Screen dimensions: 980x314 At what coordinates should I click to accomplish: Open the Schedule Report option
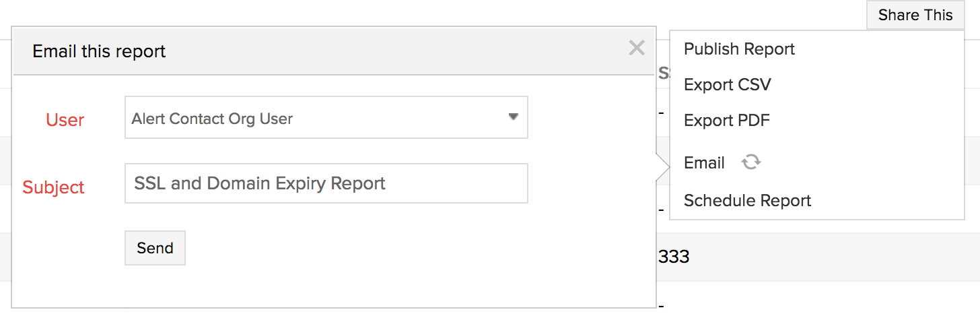[x=747, y=201]
